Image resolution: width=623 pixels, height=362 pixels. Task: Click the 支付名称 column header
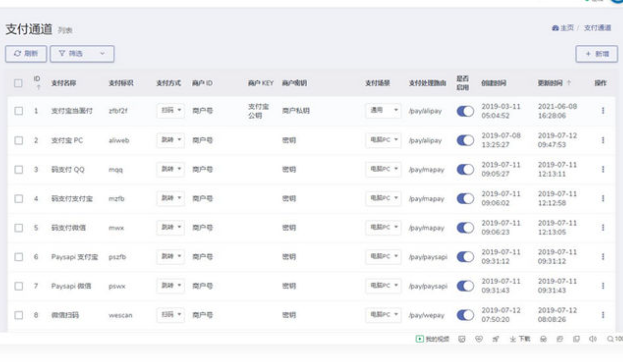tap(64, 83)
